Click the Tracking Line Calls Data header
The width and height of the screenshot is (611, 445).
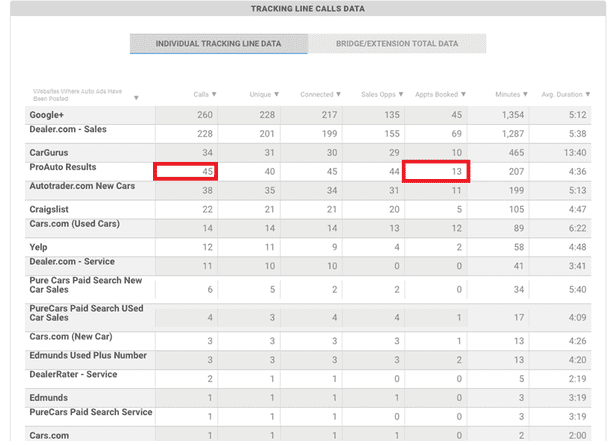click(308, 9)
